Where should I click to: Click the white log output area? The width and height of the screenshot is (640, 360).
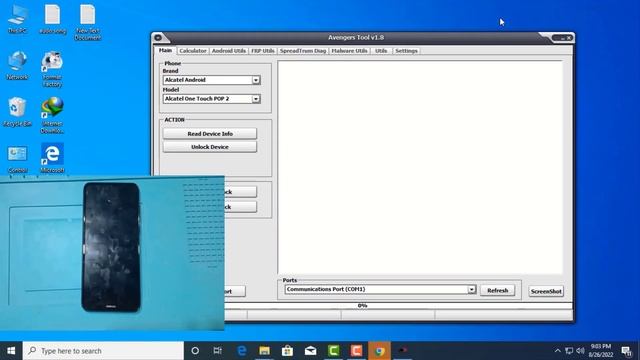click(420, 167)
